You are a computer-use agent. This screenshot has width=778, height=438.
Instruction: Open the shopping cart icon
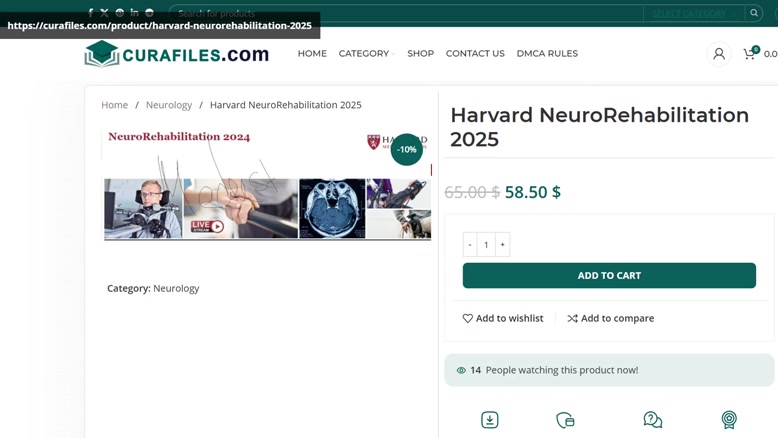pyautogui.click(x=749, y=54)
